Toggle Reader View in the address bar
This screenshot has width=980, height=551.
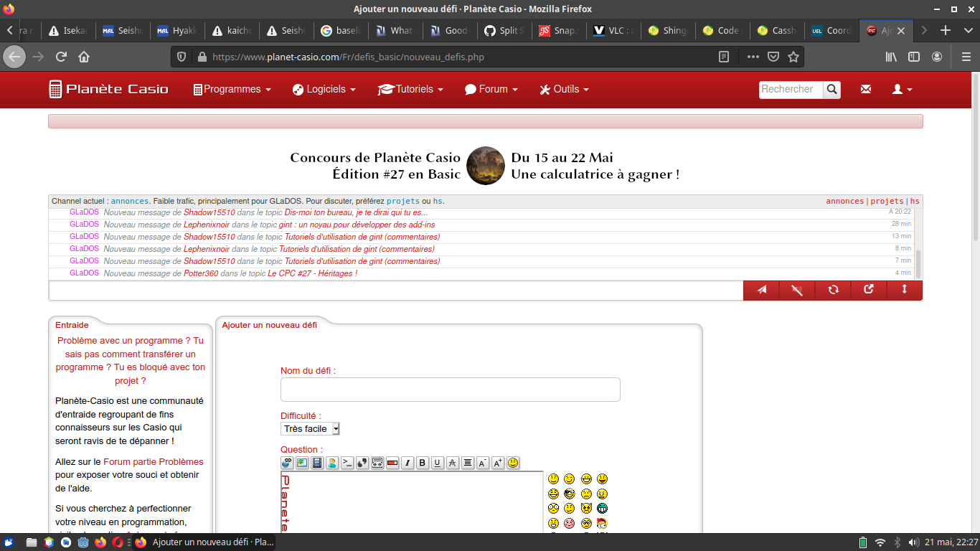724,57
